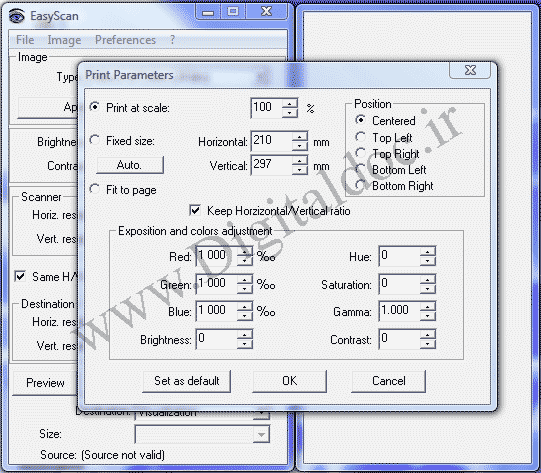541x473 pixels.
Task: Select the Fixed size radio option
Action: click(95, 140)
